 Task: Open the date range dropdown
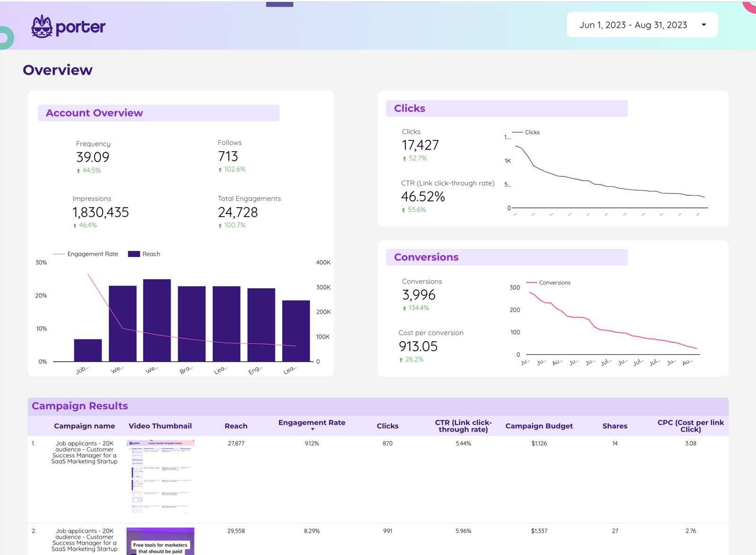[633, 25]
